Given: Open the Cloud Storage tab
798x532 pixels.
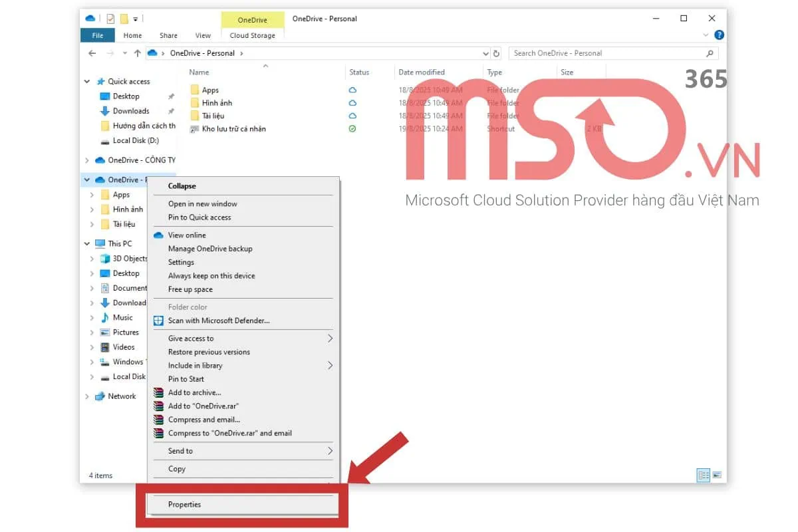Looking at the screenshot, I should tap(253, 35).
